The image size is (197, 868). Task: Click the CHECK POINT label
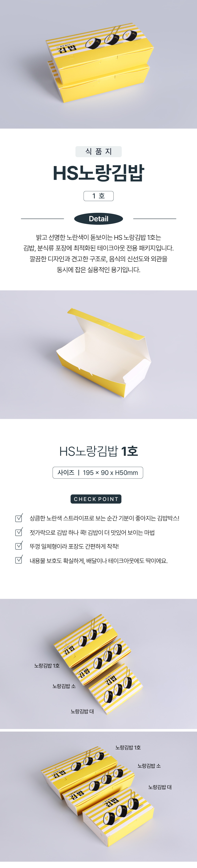click(x=96, y=499)
